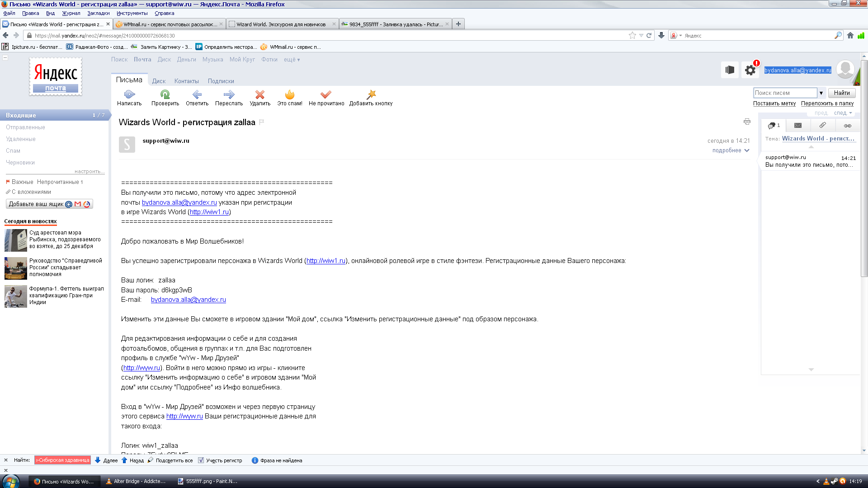The image size is (868, 488).
Task: Open Windows Start button
Action: (11, 481)
